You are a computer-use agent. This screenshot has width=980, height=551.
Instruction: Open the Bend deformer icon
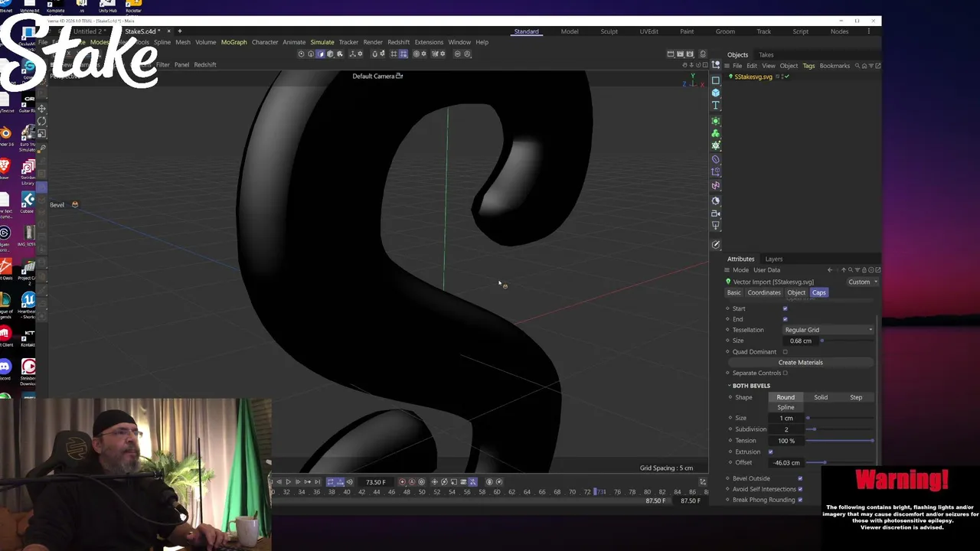click(716, 159)
